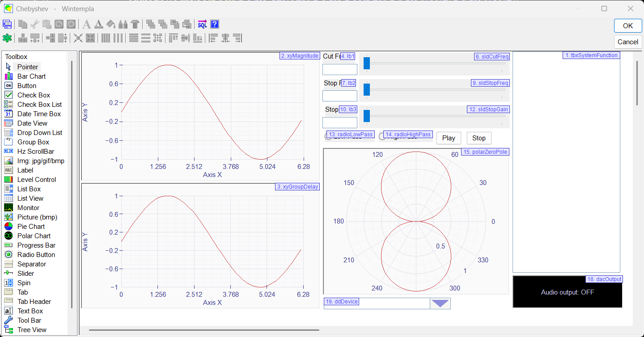This screenshot has width=644, height=337.
Task: Select Check Box in the Toolbox
Action: pyautogui.click(x=34, y=95)
